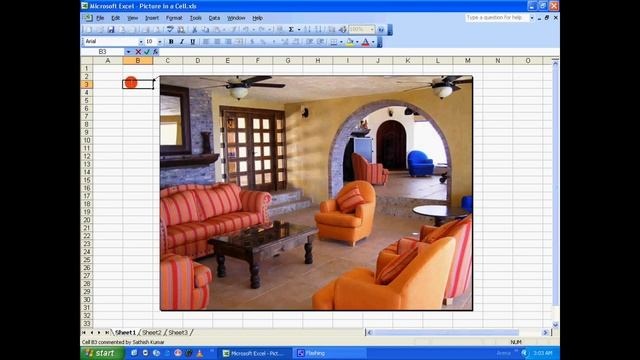The image size is (640, 360).
Task: Switch to the Sheet3 tab
Action: 178,333
